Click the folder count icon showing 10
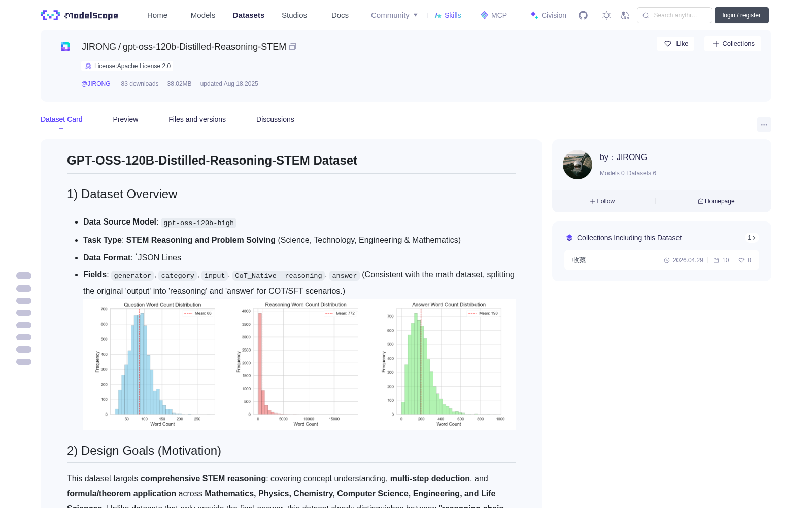Image resolution: width=812 pixels, height=508 pixels. 716,260
